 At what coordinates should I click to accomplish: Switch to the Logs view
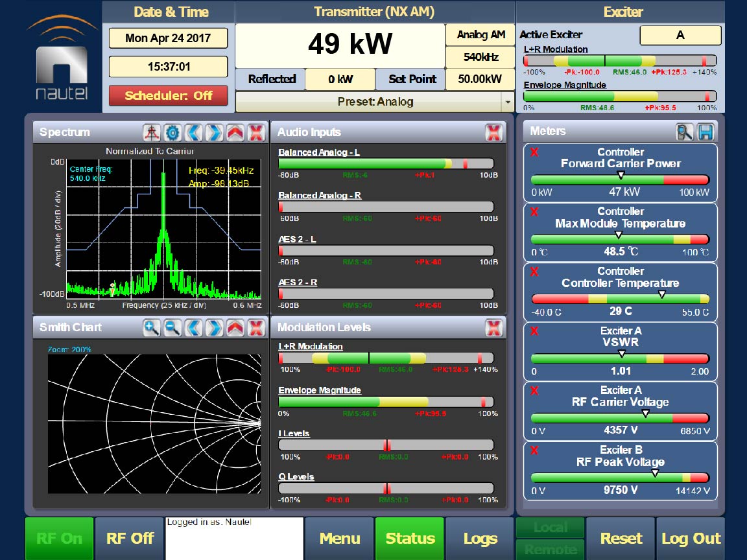(479, 539)
